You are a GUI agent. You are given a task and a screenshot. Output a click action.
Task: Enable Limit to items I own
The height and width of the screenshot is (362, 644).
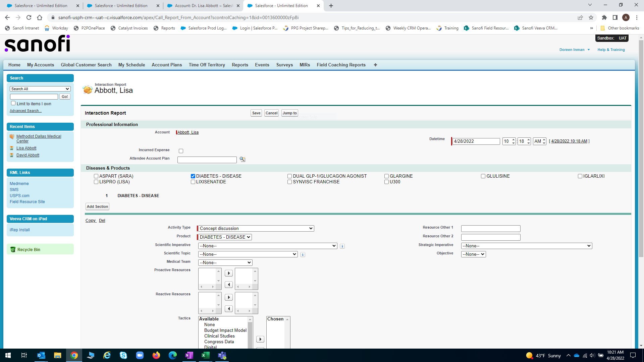point(13,103)
